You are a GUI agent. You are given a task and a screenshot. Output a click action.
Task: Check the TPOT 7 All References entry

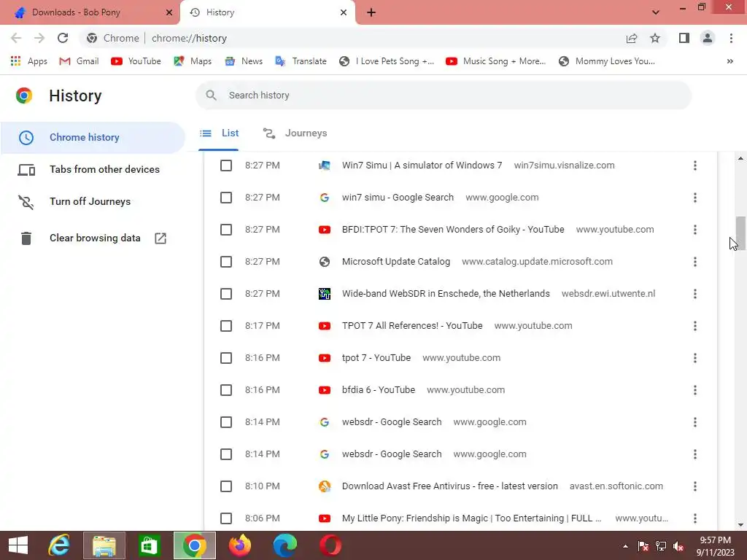pos(226,326)
